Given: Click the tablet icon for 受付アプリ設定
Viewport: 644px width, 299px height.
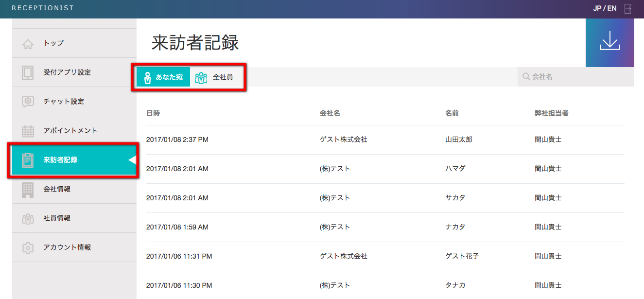Looking at the screenshot, I should coord(28,72).
